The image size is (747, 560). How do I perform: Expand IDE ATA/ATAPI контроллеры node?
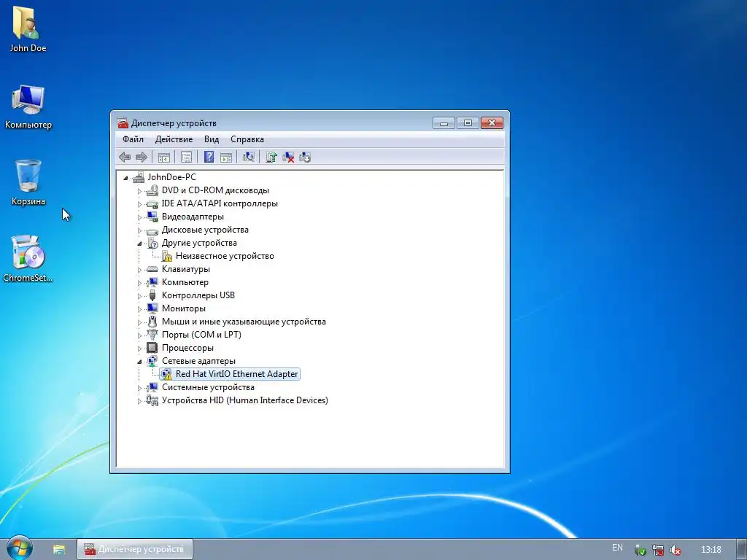tap(139, 204)
